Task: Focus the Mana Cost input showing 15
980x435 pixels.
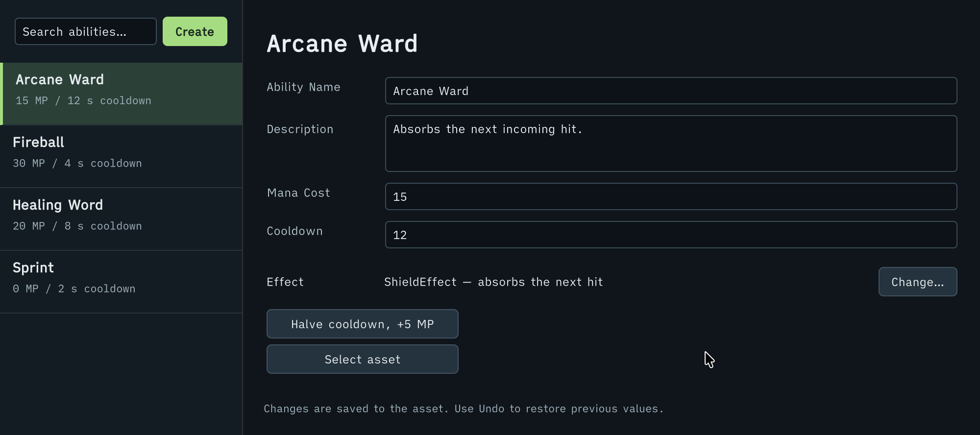Action: pos(671,196)
